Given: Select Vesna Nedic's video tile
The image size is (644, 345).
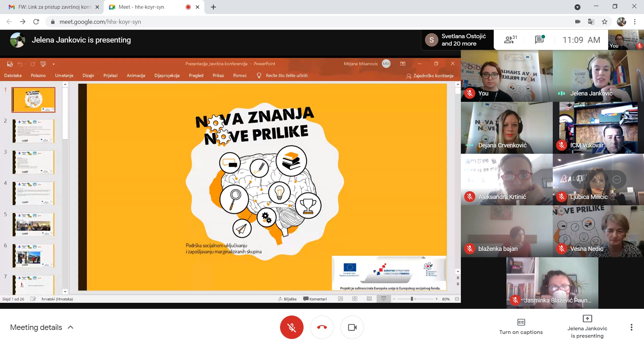Looking at the screenshot, I should (x=598, y=231).
